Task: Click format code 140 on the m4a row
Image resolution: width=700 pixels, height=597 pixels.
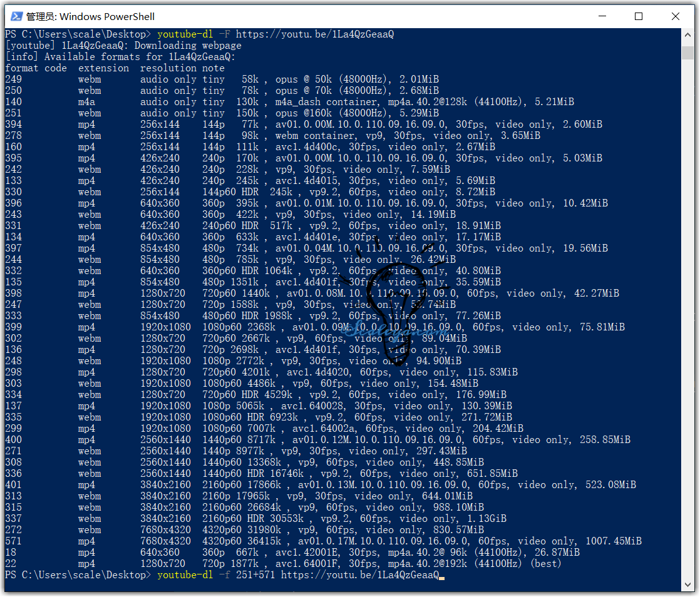Action: click(13, 102)
